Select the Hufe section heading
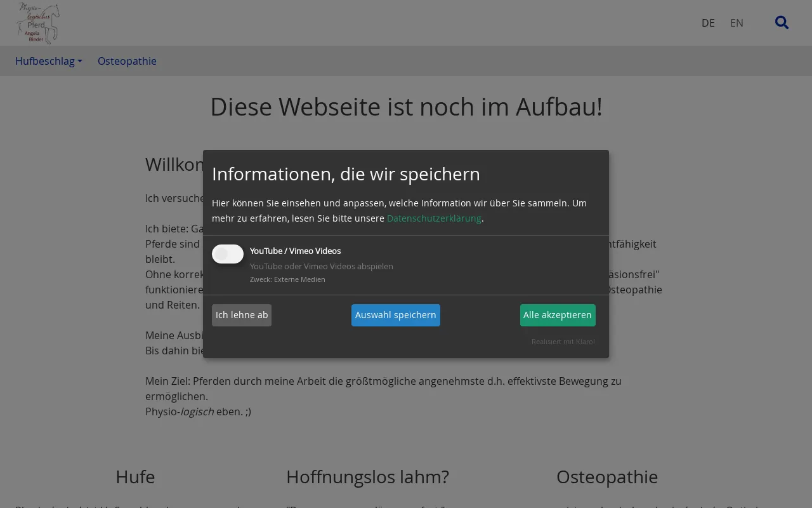The height and width of the screenshot is (508, 812). pos(135,477)
